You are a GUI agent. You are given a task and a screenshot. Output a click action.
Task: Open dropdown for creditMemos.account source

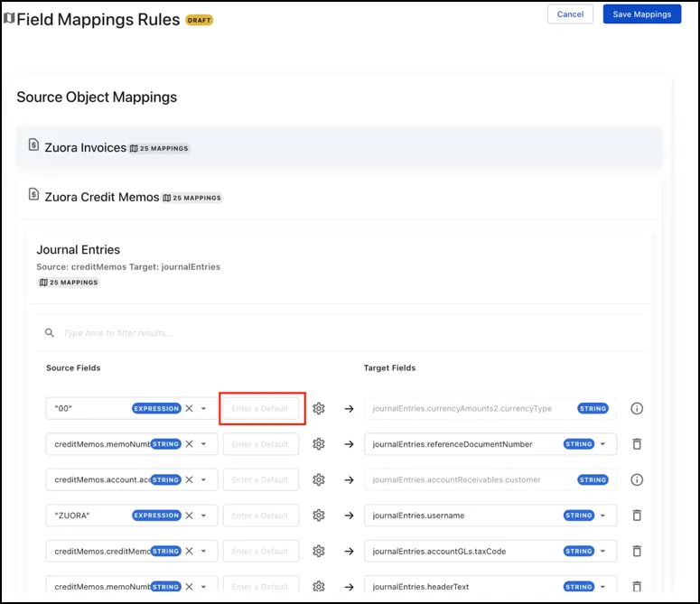tap(203, 480)
